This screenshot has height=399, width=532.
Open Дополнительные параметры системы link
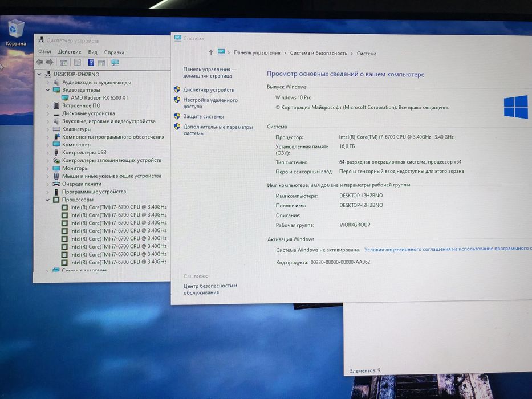click(x=218, y=130)
